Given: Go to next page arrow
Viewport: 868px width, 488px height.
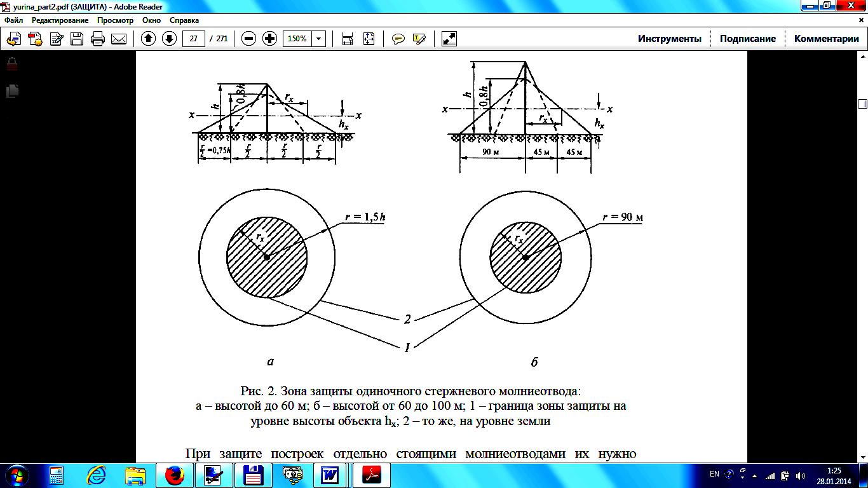Looking at the screenshot, I should pos(169,39).
